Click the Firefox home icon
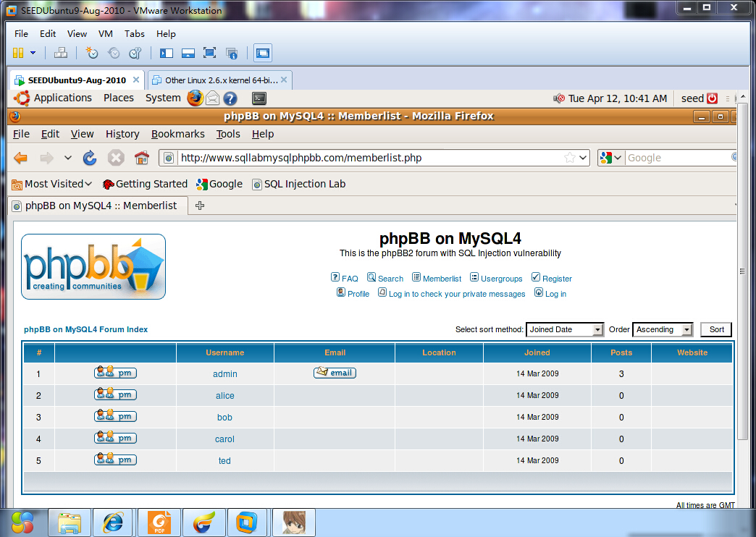Viewport: 756px width, 537px height. tap(142, 158)
